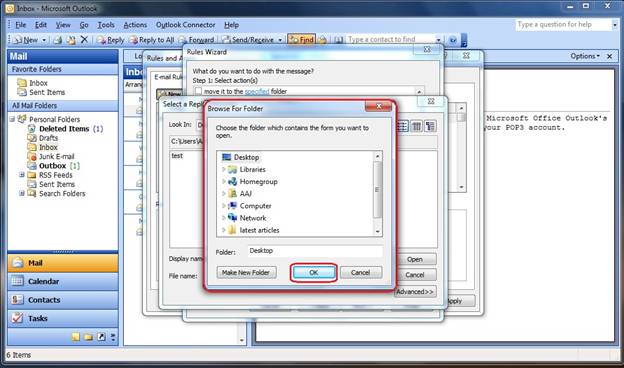Select the Computer icon in folder tree
This screenshot has height=368, width=624.
232,206
